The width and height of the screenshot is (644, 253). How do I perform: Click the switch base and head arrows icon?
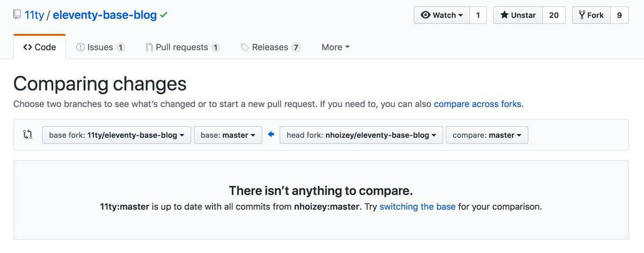(27, 135)
